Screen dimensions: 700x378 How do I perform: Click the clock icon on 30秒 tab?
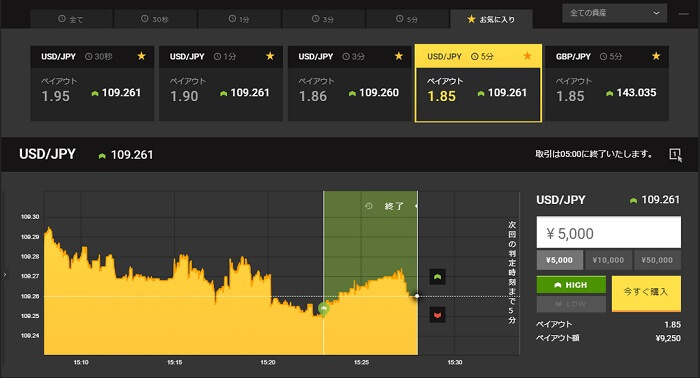145,19
